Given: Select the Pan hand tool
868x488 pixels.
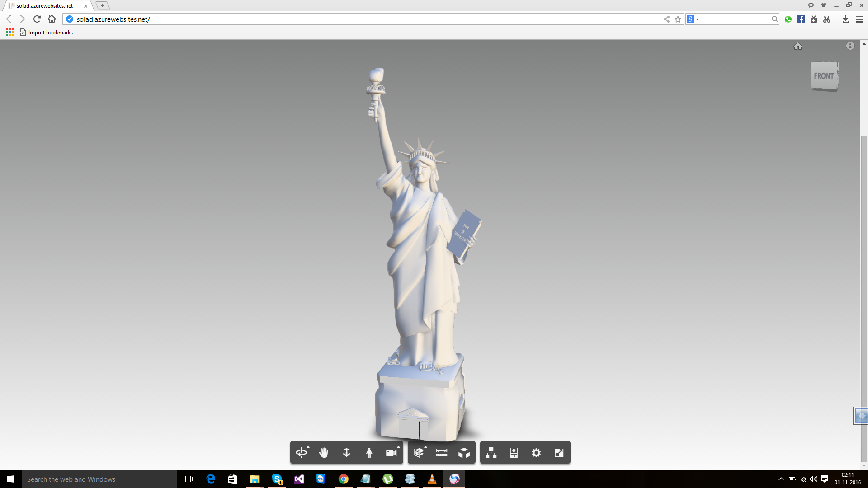Looking at the screenshot, I should coord(324,453).
